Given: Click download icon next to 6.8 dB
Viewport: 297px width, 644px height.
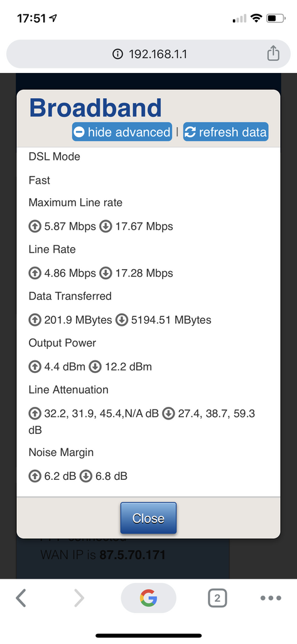Looking at the screenshot, I should click(x=85, y=477).
